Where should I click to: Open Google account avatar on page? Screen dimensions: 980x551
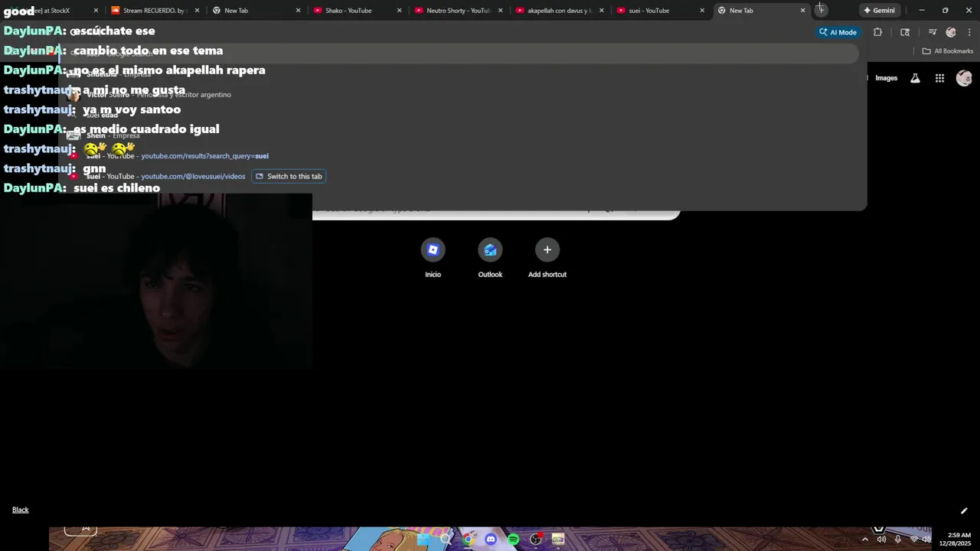click(x=964, y=78)
